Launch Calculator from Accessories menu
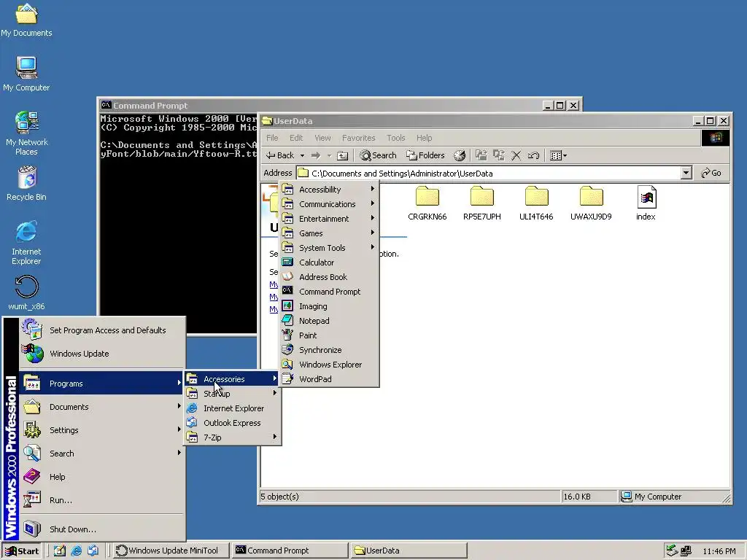 pyautogui.click(x=329, y=262)
